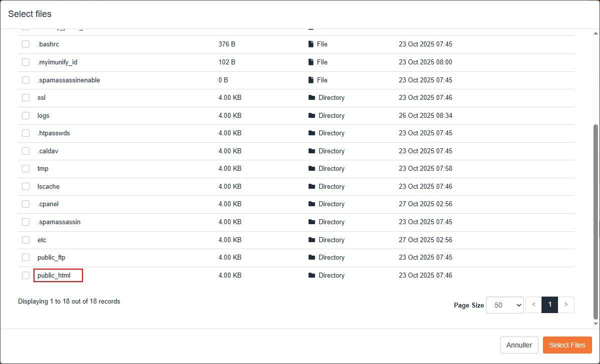The width and height of the screenshot is (600, 364).
Task: Click the File icon beside .bashrc
Action: 310,44
